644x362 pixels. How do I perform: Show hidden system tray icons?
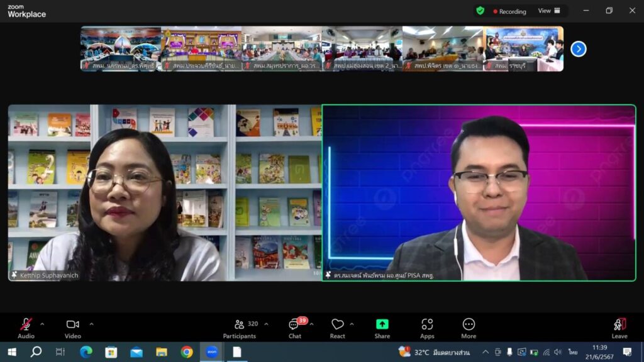point(486,352)
